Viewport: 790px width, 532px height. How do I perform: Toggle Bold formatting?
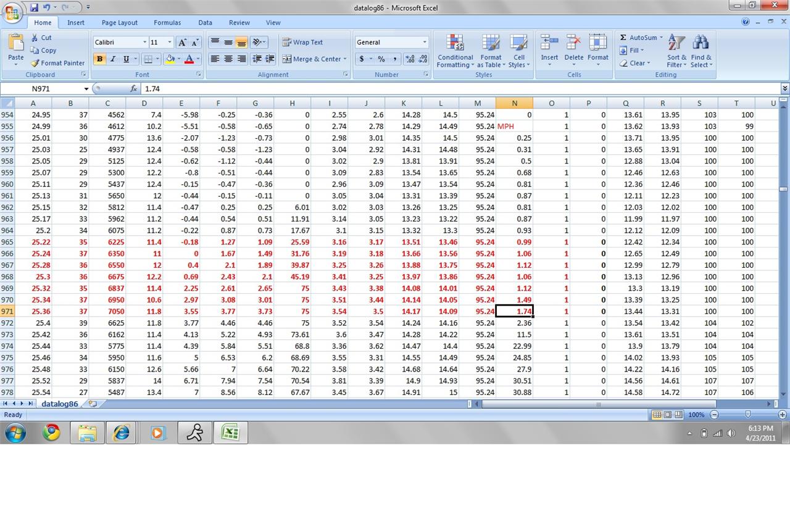[x=99, y=59]
